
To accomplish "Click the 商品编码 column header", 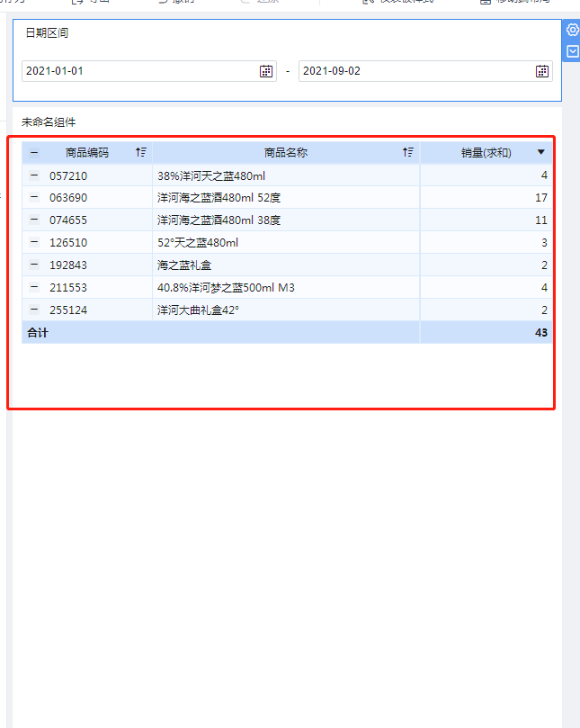I will 86,153.
